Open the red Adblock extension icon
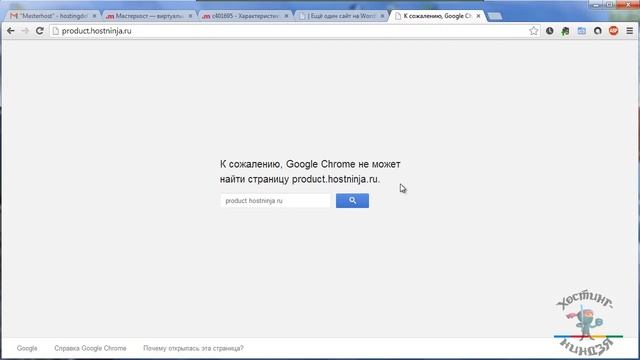The height and width of the screenshot is (360, 640). click(x=613, y=31)
